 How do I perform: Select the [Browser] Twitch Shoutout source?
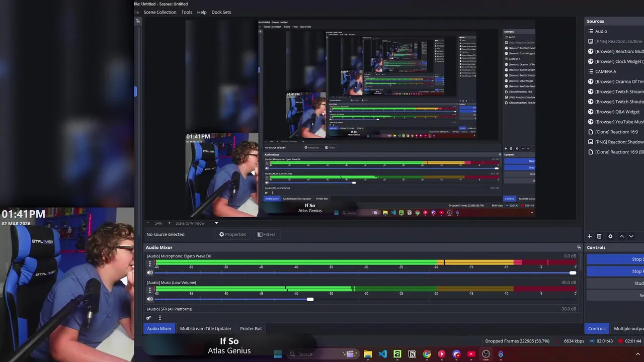615,102
